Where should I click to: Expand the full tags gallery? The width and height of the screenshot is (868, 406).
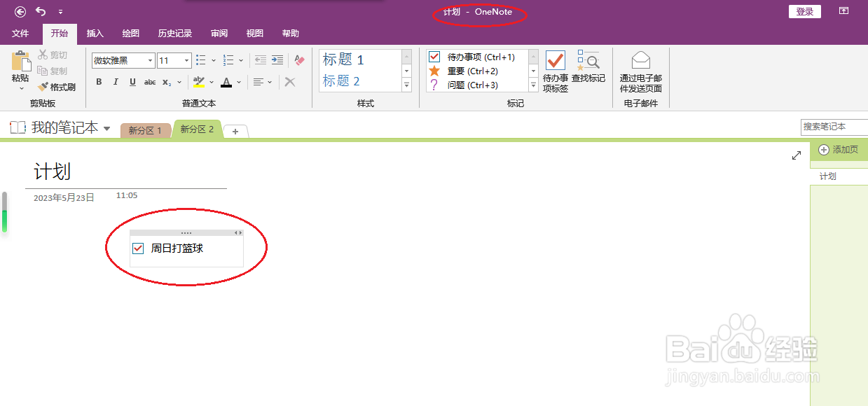point(533,85)
